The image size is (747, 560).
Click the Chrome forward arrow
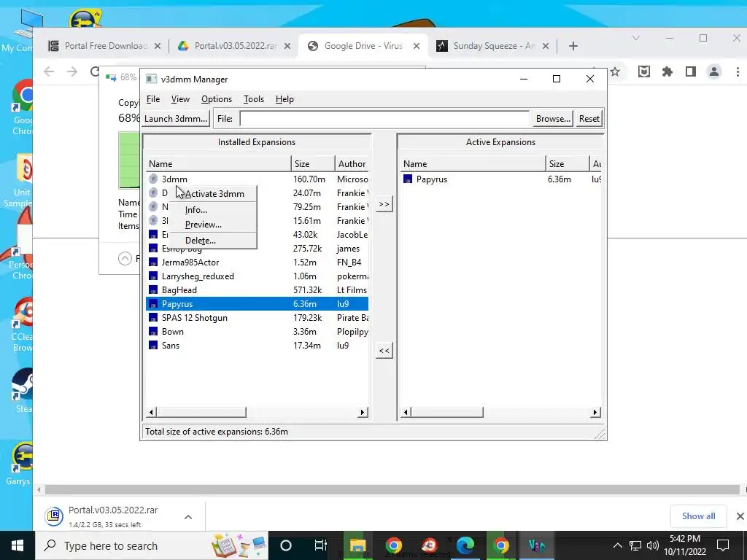(x=72, y=72)
